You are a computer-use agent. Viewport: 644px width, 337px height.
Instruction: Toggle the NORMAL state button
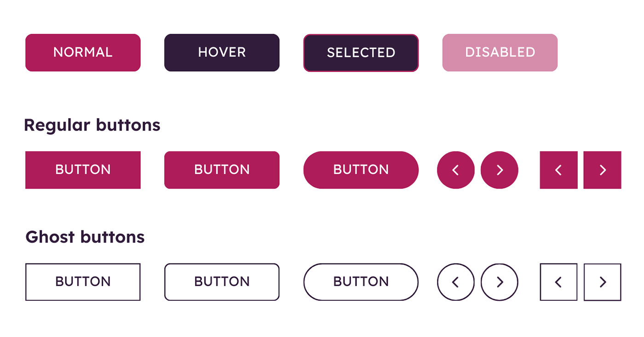click(83, 52)
